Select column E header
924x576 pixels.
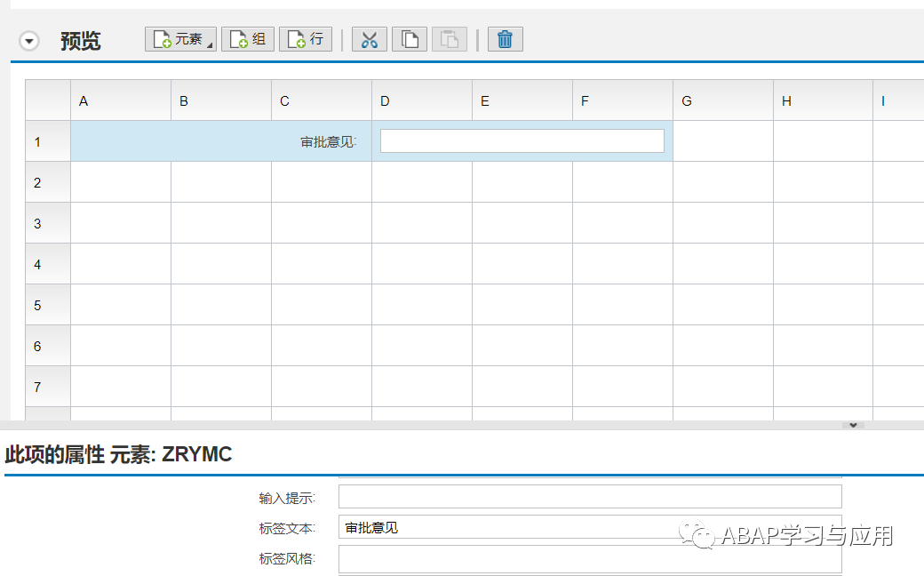click(x=522, y=100)
